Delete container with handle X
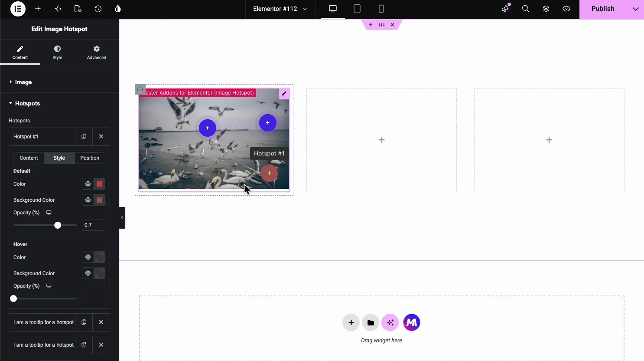The height and width of the screenshot is (361, 644). coord(392,25)
